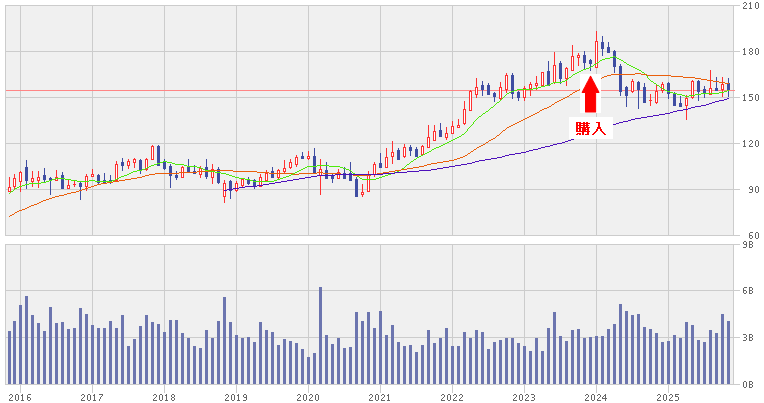The height and width of the screenshot is (403, 764).
Task: Select the 2024 year label
Action: [x=595, y=396]
